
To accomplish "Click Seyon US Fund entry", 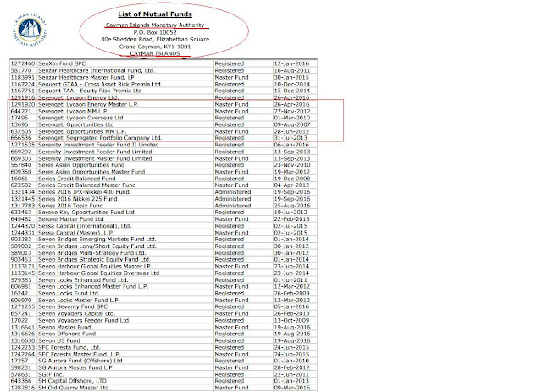I will click(58, 340).
